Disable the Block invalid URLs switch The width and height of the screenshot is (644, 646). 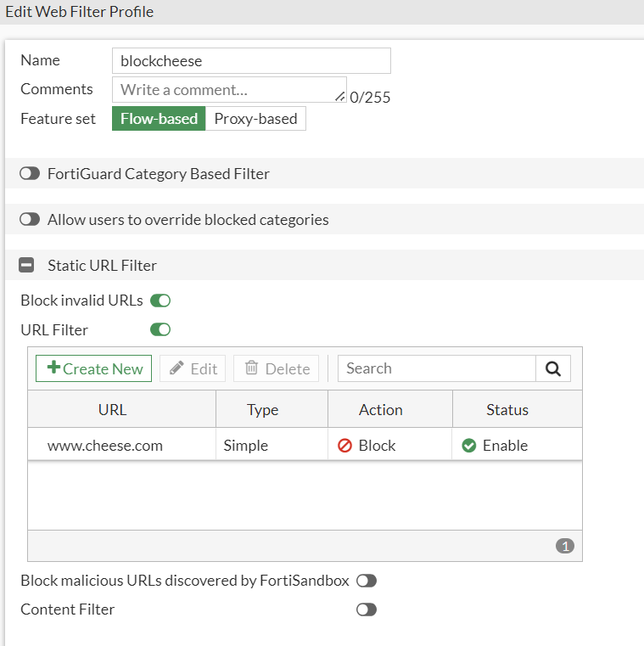tap(160, 301)
